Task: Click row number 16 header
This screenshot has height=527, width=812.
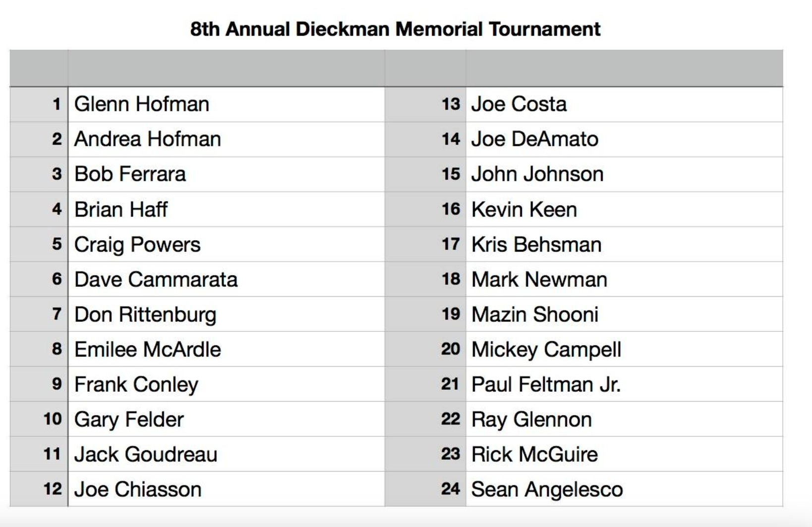Action: click(425, 210)
